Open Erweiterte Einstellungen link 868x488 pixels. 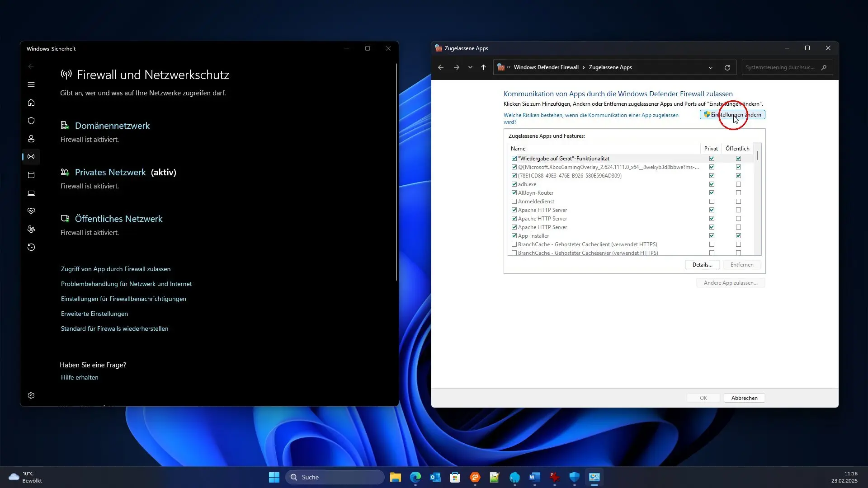(94, 314)
